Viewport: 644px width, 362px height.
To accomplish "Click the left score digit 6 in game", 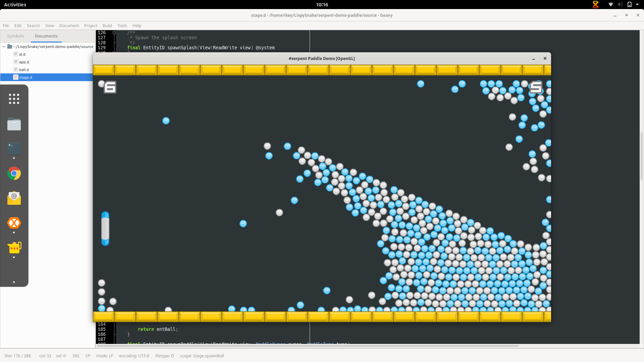I will coord(110,87).
